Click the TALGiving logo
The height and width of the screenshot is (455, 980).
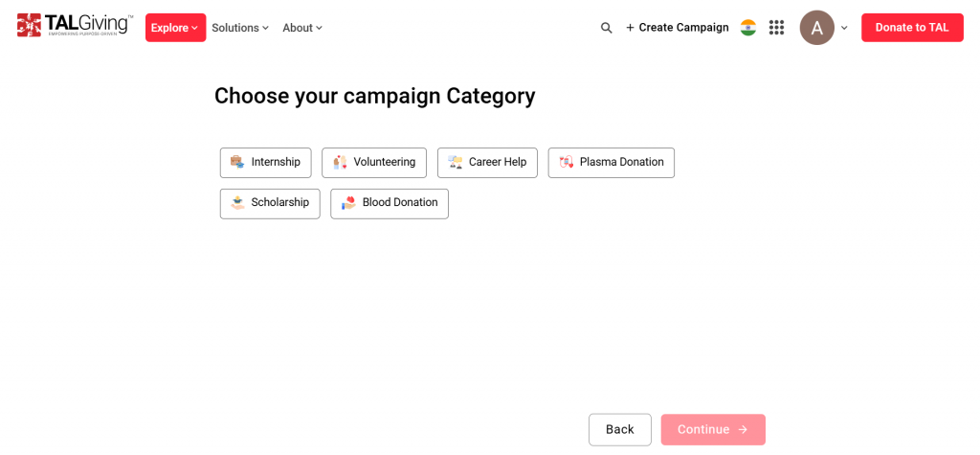[x=75, y=25]
